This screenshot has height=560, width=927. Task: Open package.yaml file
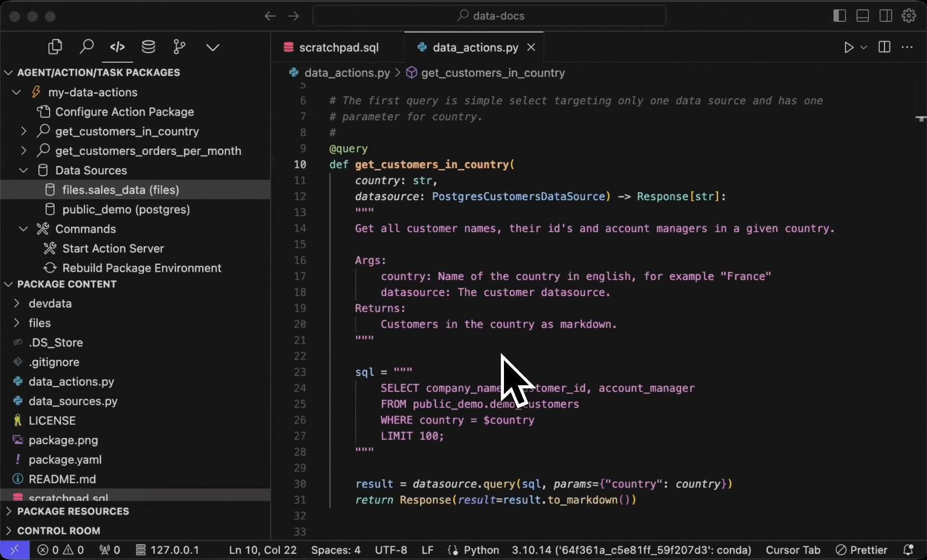[x=65, y=460]
